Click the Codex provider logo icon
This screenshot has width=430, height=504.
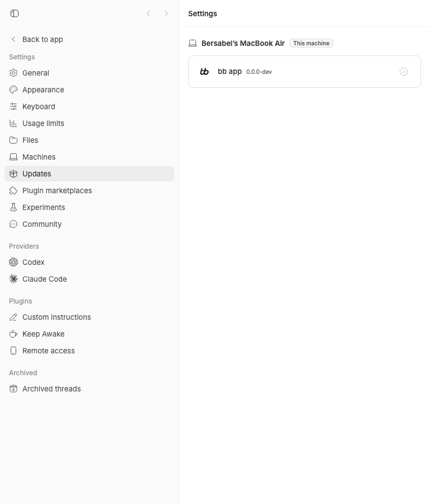(13, 262)
